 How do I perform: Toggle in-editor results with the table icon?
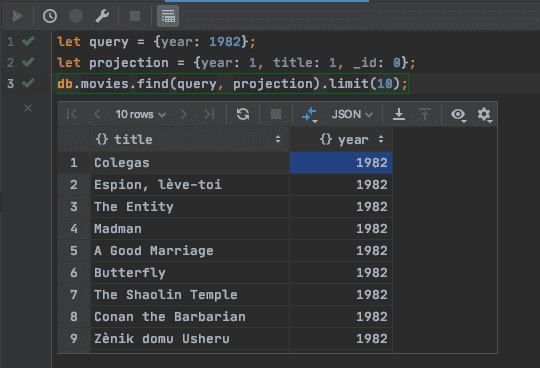[168, 16]
